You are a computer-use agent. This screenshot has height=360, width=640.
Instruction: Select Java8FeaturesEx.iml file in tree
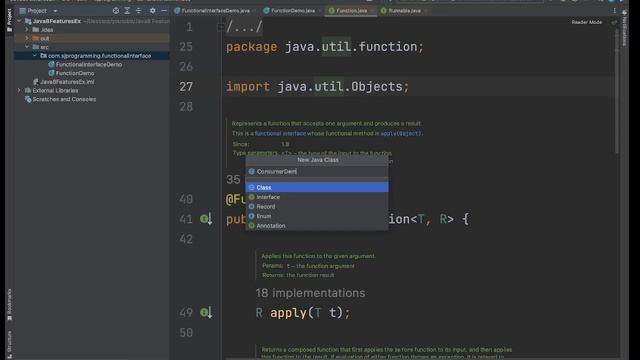tap(67, 82)
